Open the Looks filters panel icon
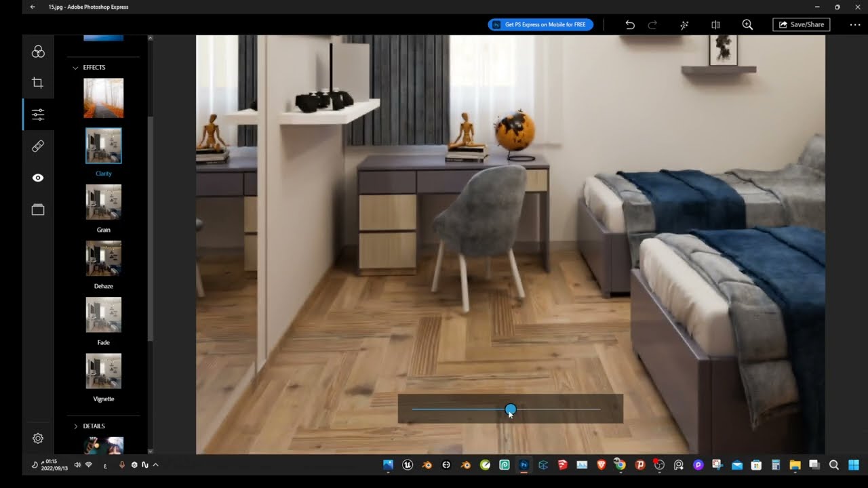The width and height of the screenshot is (868, 488). coord(38,52)
